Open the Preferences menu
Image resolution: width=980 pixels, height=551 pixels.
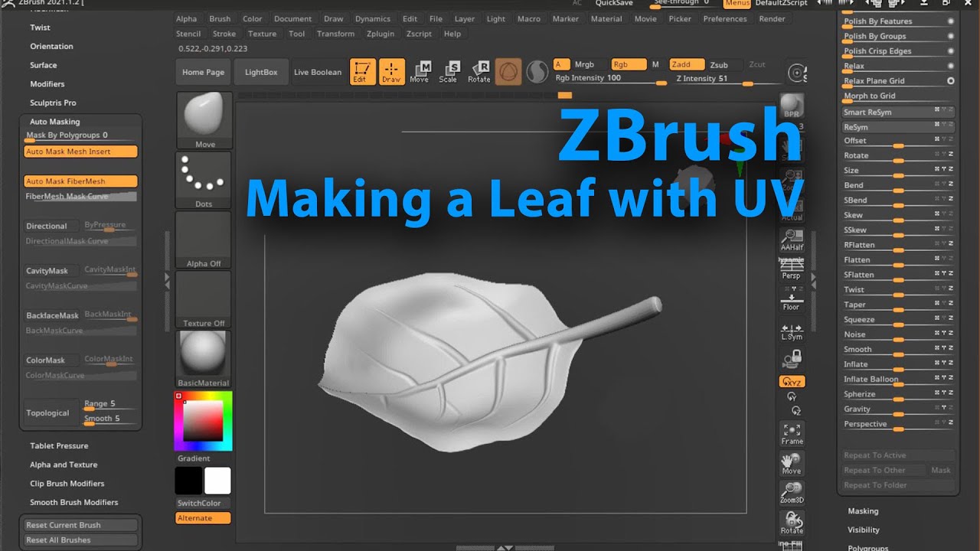[724, 19]
